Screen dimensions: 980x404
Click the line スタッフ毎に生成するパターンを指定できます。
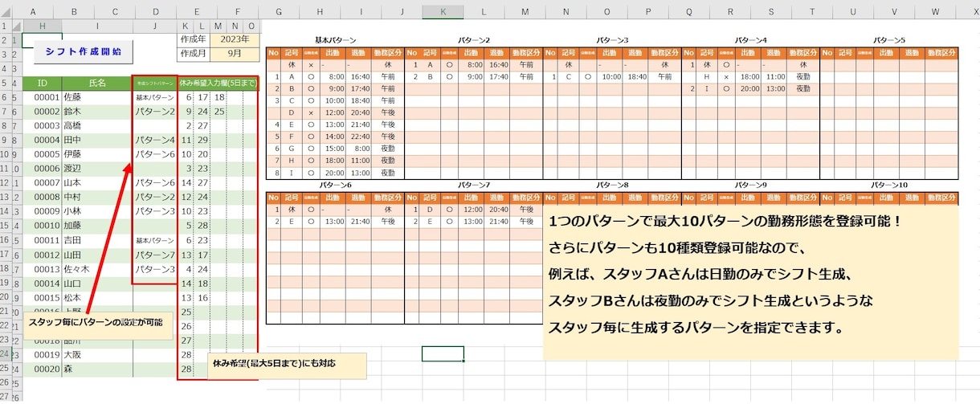click(x=695, y=327)
